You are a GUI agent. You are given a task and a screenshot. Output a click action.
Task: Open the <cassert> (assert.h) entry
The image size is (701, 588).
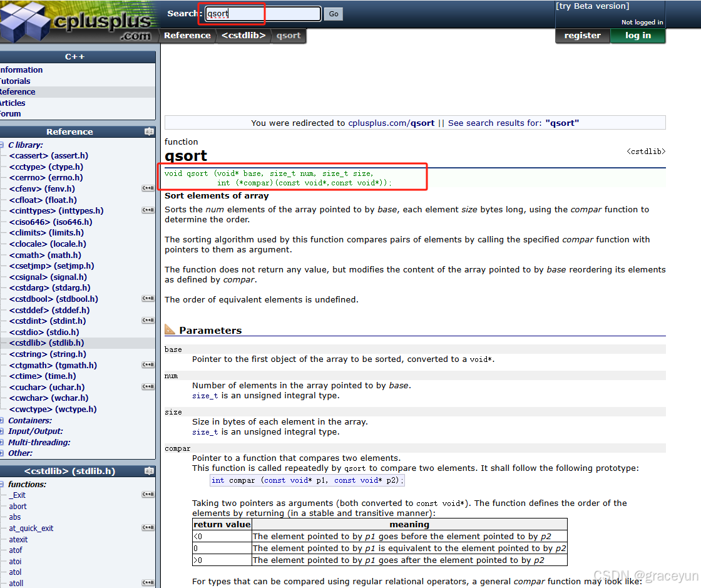[49, 155]
